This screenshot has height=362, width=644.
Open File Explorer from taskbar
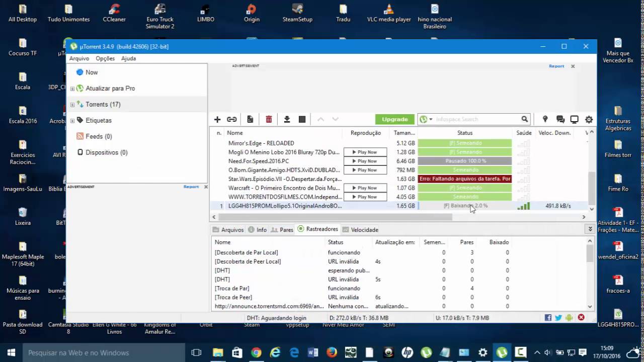pos(218,352)
